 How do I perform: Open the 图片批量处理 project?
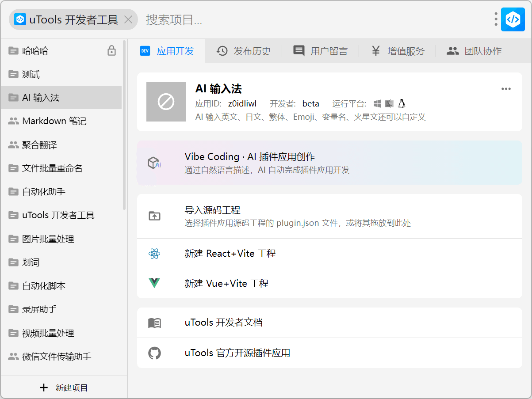61,239
